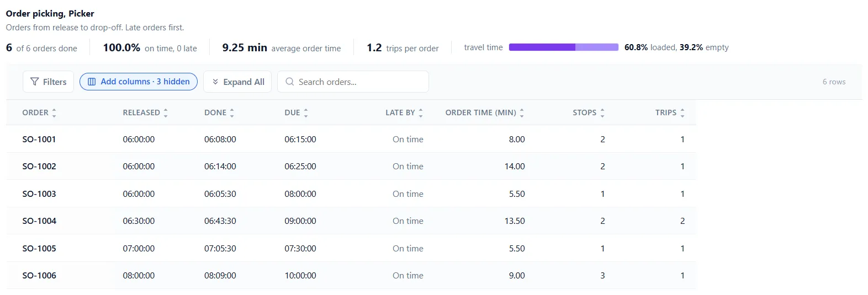The image size is (868, 295).
Task: Sort by TRIPS column arrows
Action: [682, 112]
